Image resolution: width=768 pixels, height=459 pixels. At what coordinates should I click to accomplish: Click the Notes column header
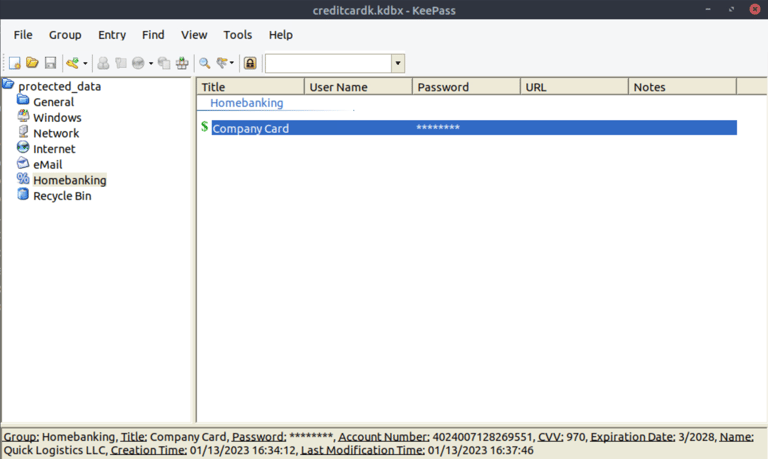point(682,87)
